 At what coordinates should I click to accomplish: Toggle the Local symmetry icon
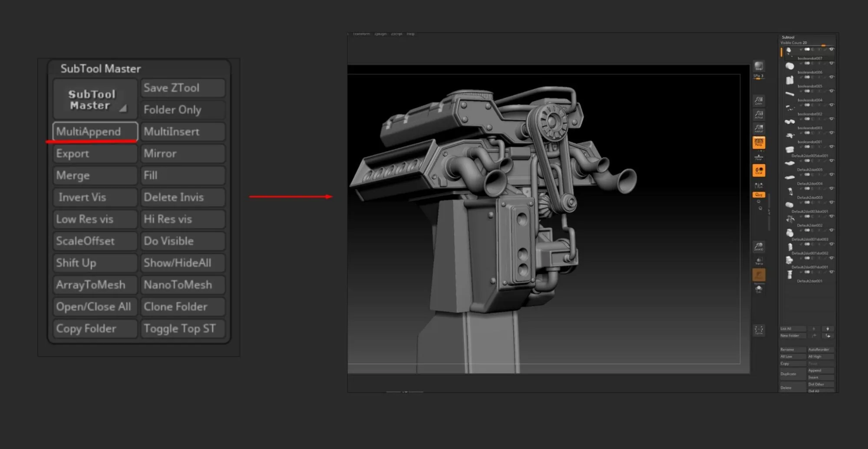(x=759, y=170)
